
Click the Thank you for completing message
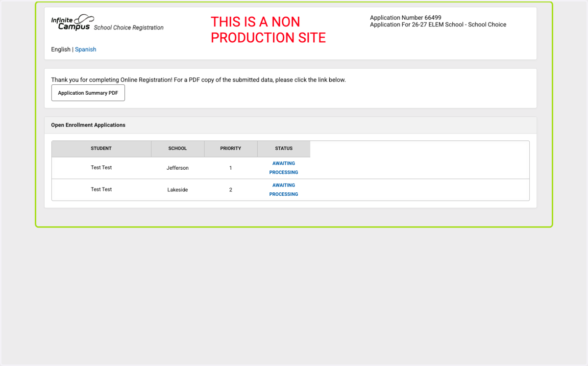(x=198, y=79)
